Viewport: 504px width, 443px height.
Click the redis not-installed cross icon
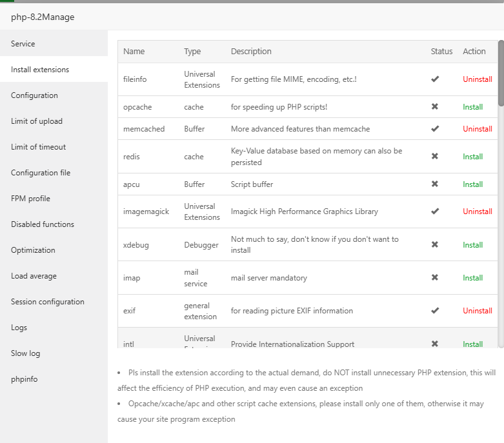[435, 157]
